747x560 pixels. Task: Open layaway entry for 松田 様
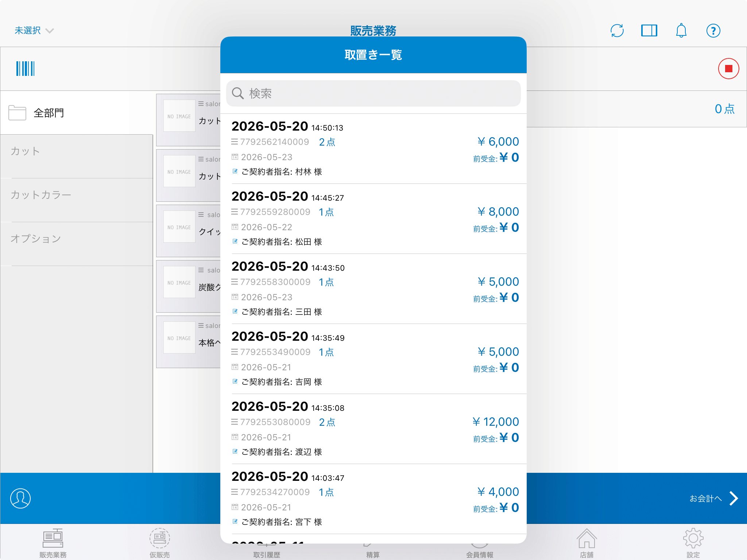373,219
